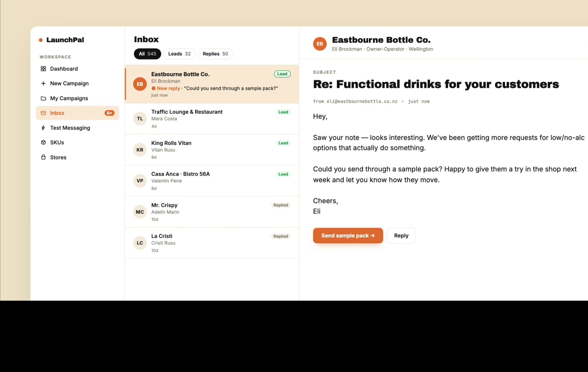Open the Eastbourne Bottle Co. conversation
Screen dimensions: 588x372
coord(212,84)
